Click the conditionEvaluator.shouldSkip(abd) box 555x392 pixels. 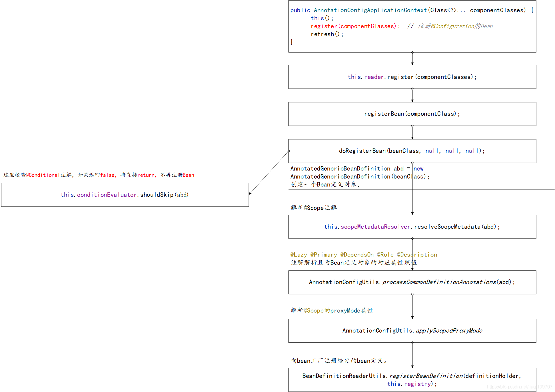[x=125, y=195]
